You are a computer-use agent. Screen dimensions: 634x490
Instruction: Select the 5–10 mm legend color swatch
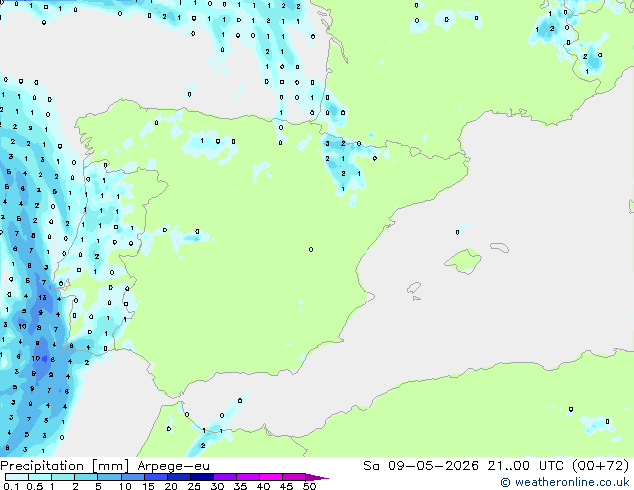[x=109, y=477]
